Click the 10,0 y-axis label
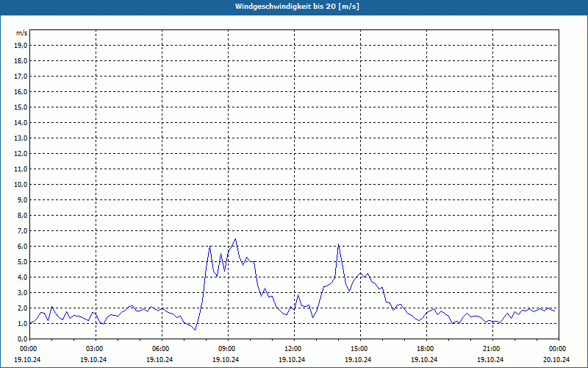This screenshot has height=368, width=588. [20, 185]
